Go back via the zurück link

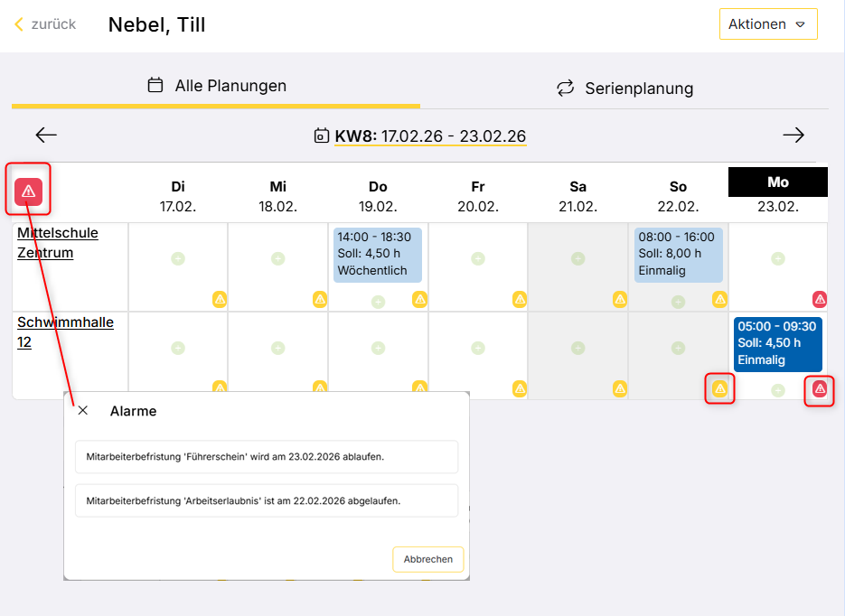click(45, 24)
